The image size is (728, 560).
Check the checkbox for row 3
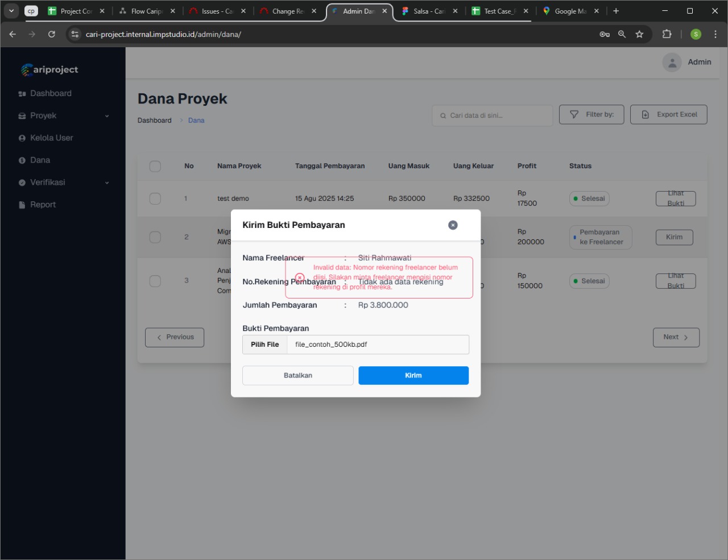155,281
